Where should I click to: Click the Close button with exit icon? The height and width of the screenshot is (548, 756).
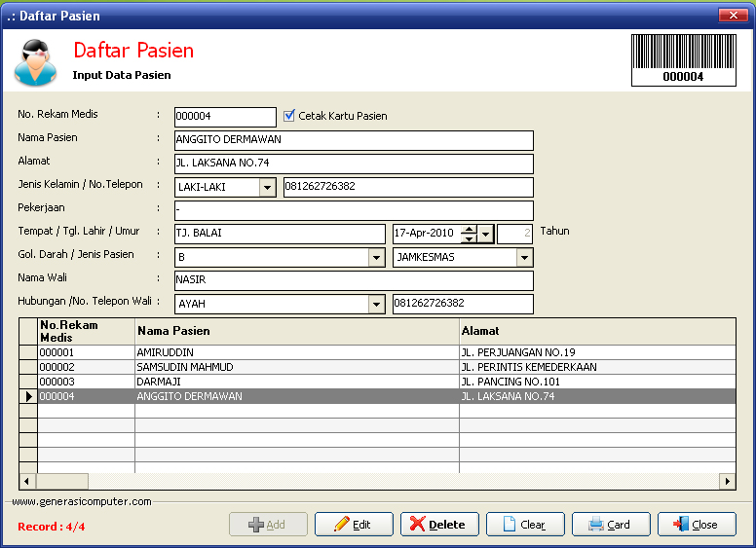697,525
